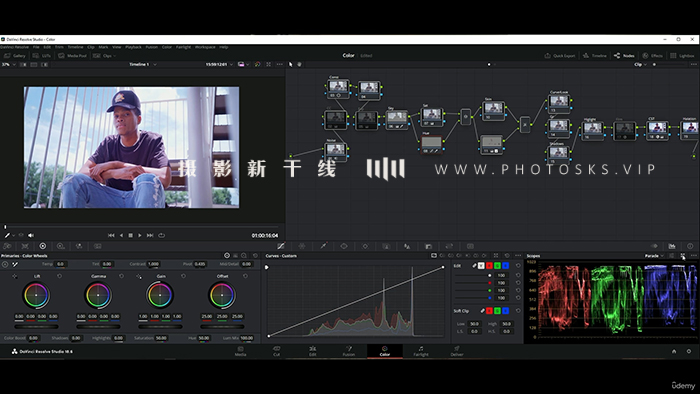Click the Gallery button in top toolbar
700x394 pixels.
coord(15,56)
